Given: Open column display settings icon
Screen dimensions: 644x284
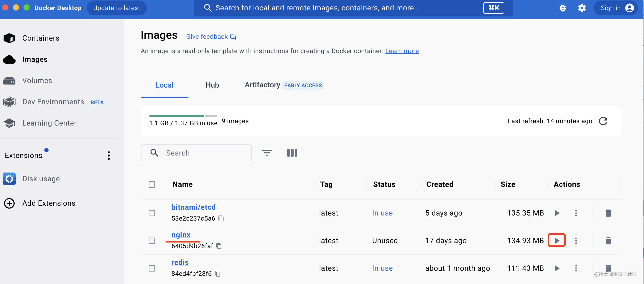Looking at the screenshot, I should pos(292,153).
